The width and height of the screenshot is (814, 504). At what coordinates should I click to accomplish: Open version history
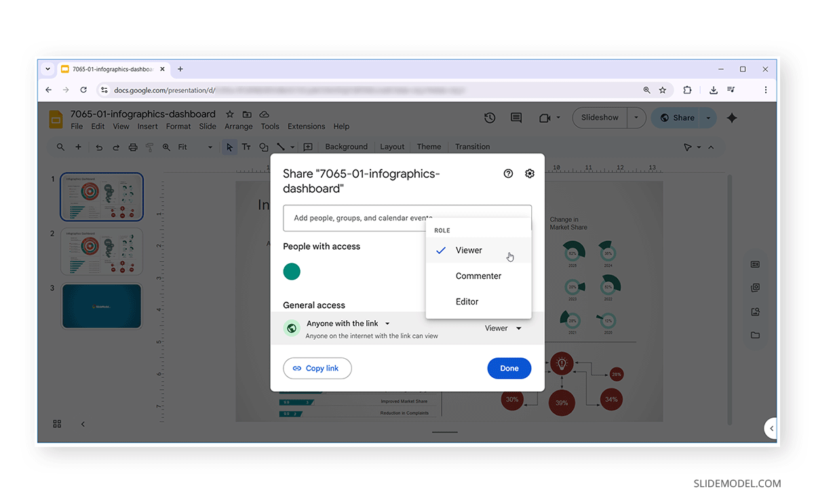pyautogui.click(x=490, y=117)
